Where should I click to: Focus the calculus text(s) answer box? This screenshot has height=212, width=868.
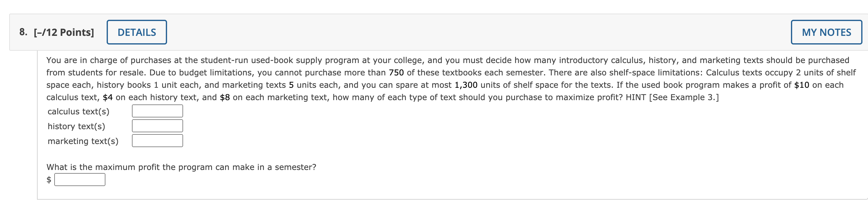point(158,111)
